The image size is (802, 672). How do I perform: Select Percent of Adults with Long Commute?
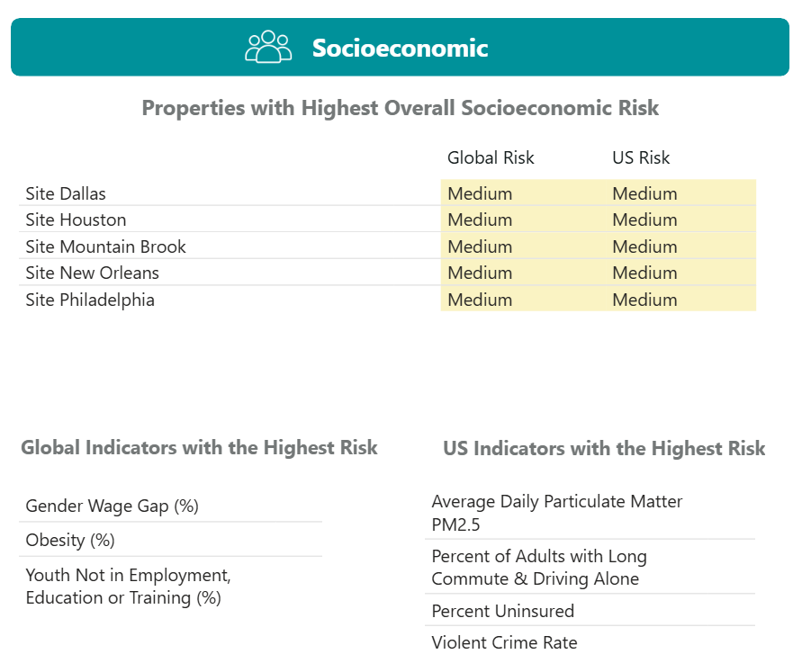coord(538,568)
